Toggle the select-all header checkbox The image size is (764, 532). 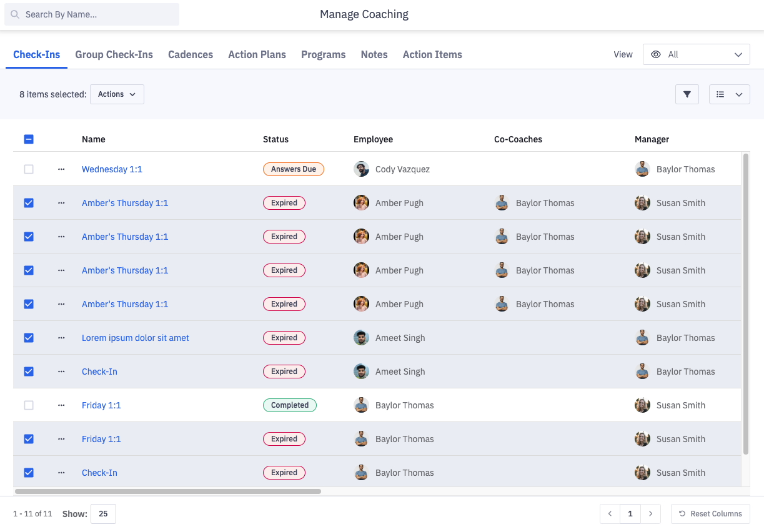[x=29, y=139]
